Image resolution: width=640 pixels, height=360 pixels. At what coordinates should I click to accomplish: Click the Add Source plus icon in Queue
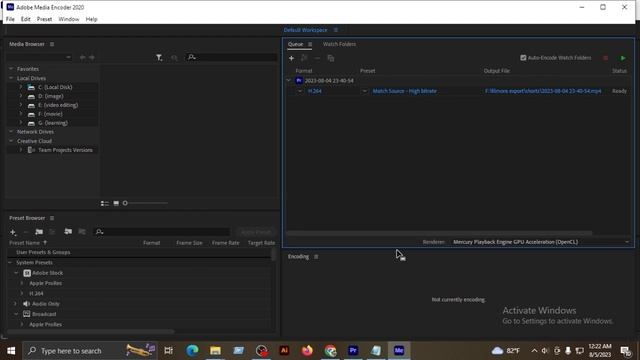291,58
